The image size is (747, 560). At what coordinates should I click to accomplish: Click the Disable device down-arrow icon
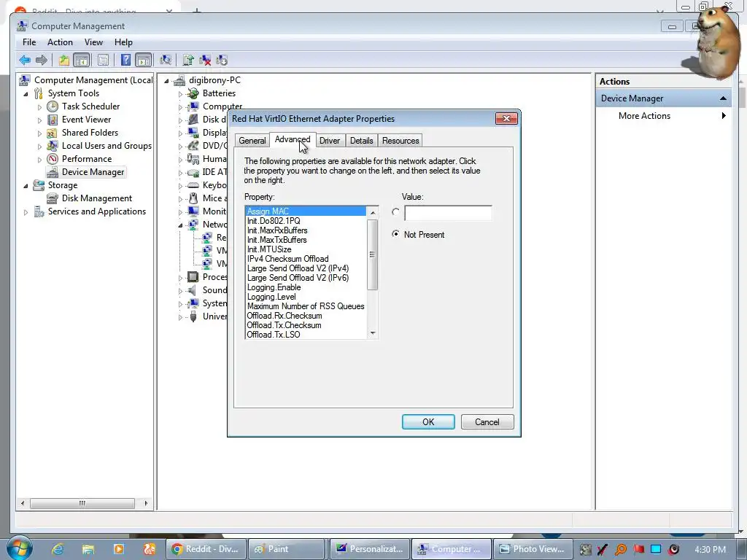(222, 60)
